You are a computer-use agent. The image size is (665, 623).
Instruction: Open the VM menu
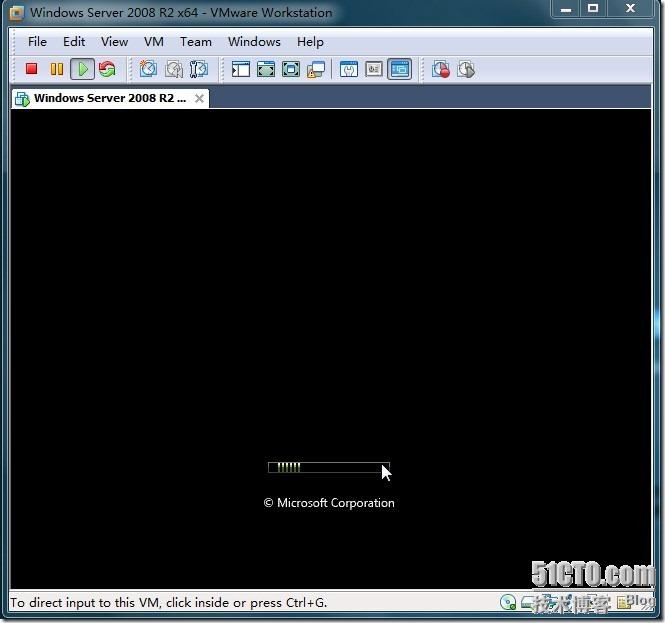click(154, 42)
